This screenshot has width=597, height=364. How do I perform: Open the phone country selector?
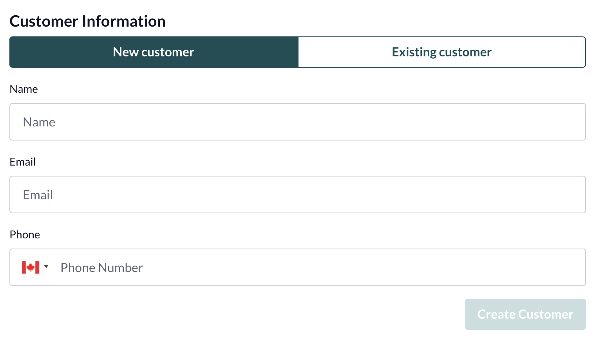point(35,267)
